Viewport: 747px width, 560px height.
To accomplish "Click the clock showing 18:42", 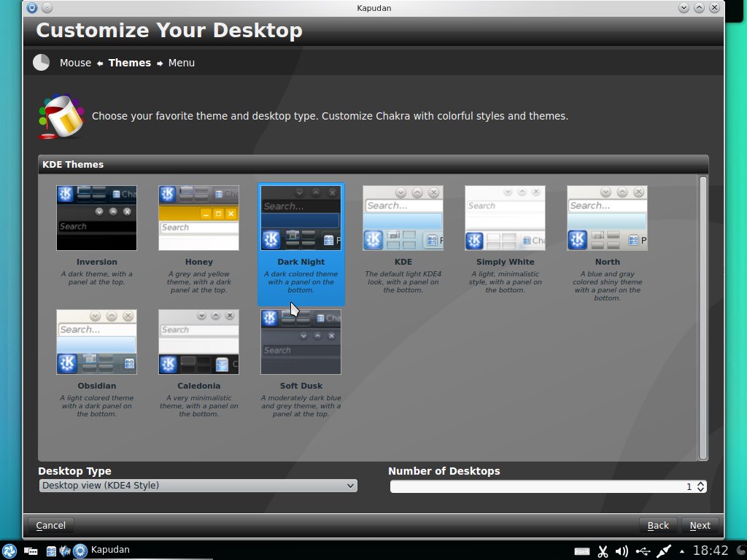I will click(x=711, y=551).
